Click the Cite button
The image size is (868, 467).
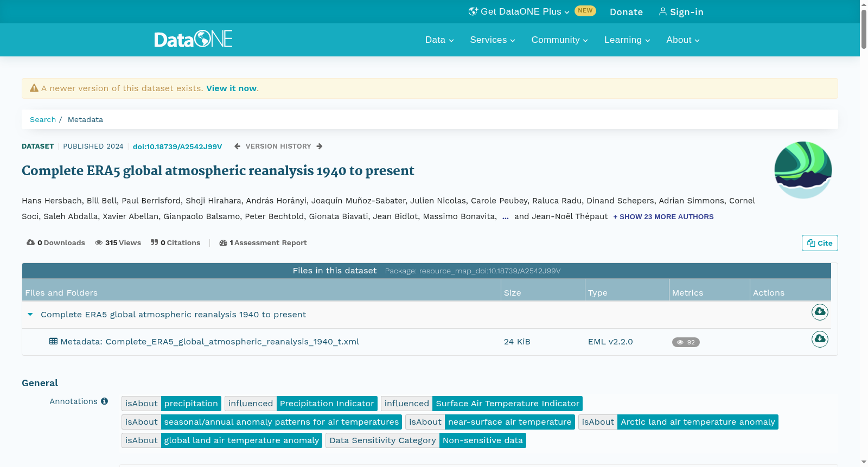tap(820, 243)
